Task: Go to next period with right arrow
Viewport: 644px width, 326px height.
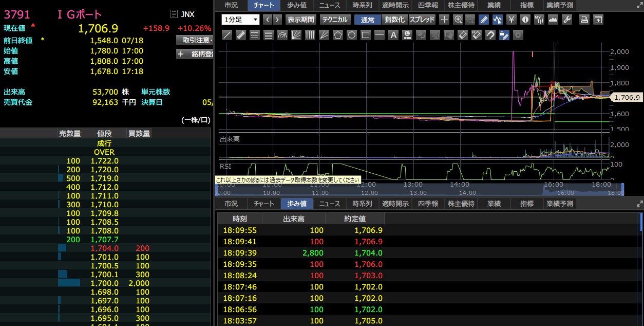Action: coord(277,20)
